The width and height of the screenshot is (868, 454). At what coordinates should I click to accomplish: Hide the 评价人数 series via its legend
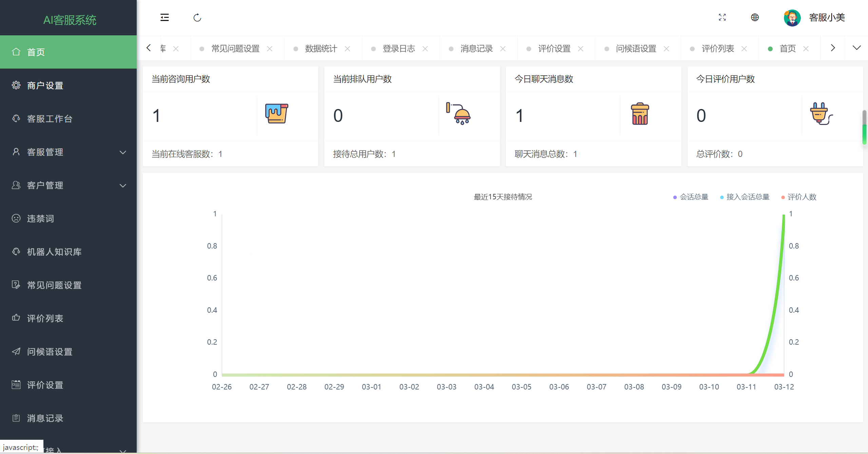click(x=799, y=197)
